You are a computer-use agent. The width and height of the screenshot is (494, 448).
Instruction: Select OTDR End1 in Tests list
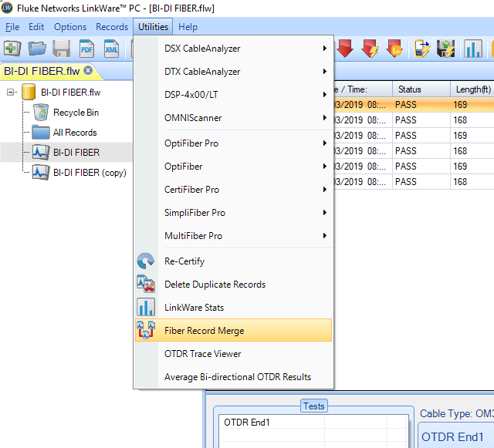(247, 423)
